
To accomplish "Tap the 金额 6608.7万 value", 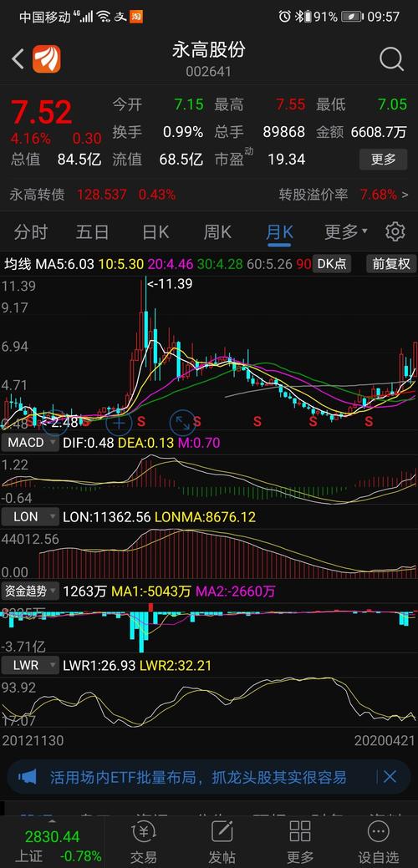I will (x=377, y=132).
